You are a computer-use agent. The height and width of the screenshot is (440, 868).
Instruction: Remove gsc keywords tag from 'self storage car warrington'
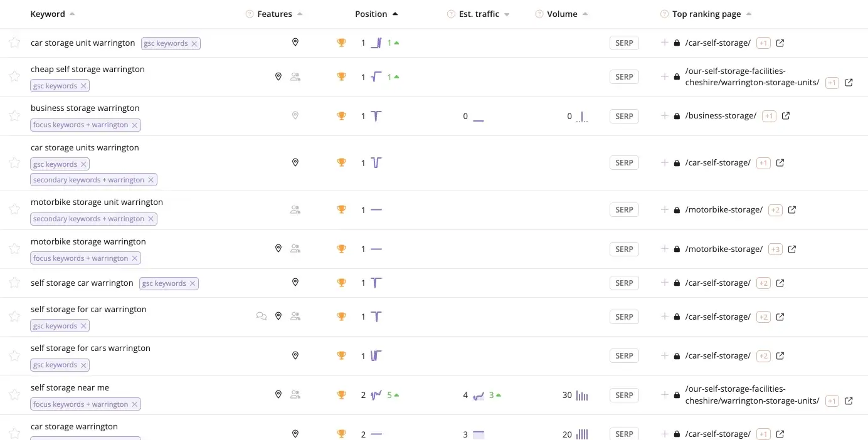(x=193, y=283)
